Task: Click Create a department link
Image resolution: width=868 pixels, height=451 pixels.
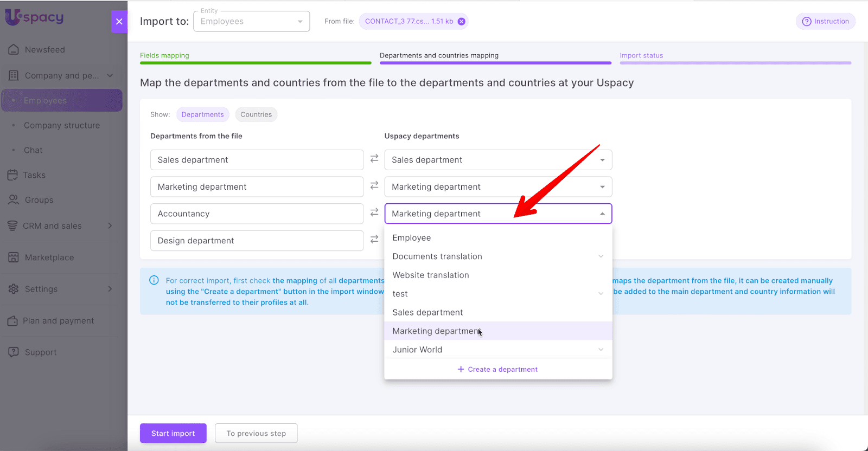Action: 497,369
